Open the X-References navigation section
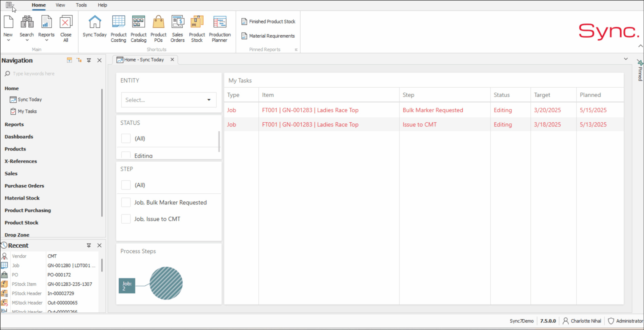 tap(21, 161)
